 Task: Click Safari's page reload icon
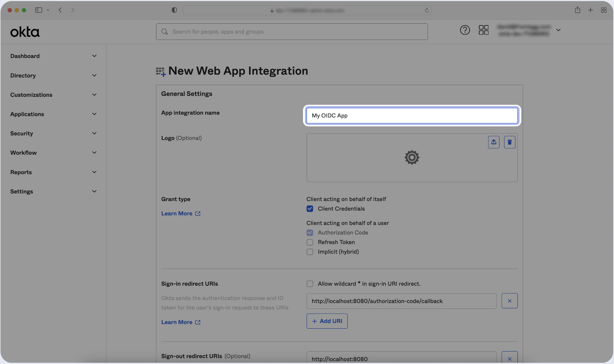(x=426, y=10)
